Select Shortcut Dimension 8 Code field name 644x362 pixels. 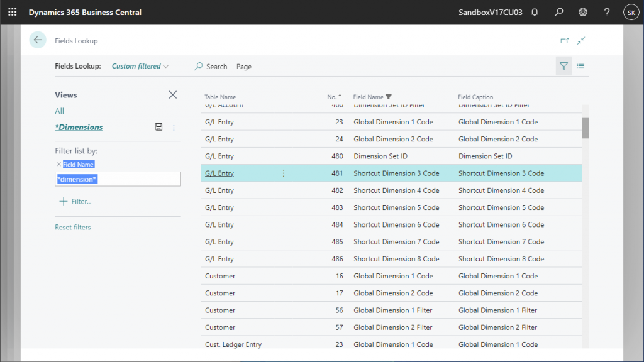pyautogui.click(x=396, y=259)
